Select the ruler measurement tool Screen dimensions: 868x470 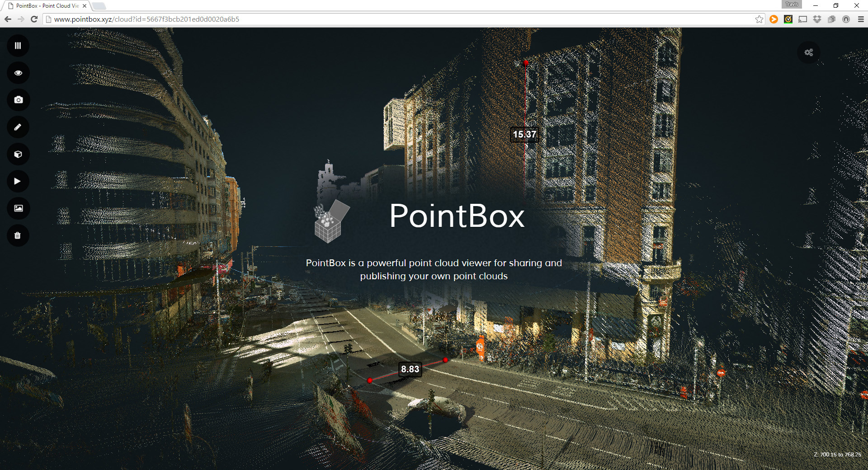[x=18, y=127]
